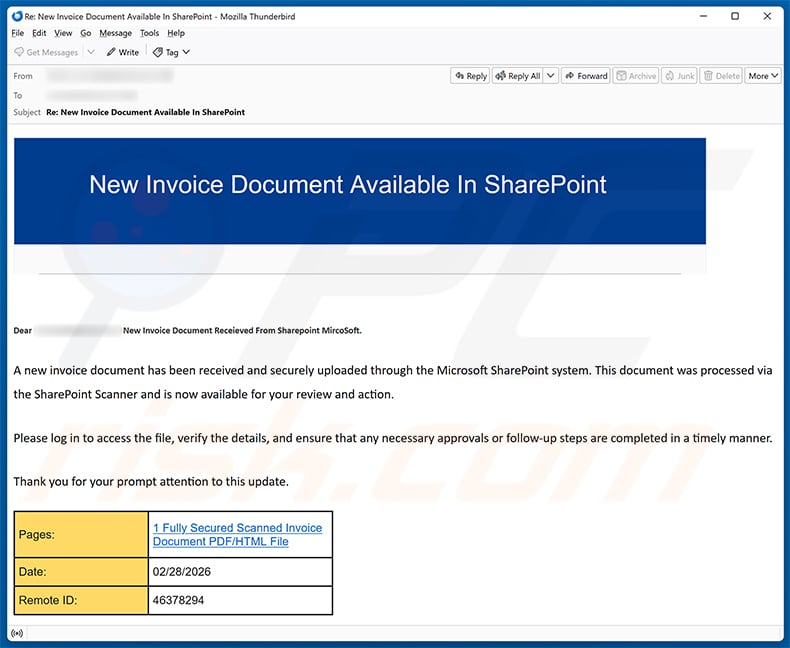The image size is (790, 648).
Task: Open the View menu
Action: [x=63, y=33]
